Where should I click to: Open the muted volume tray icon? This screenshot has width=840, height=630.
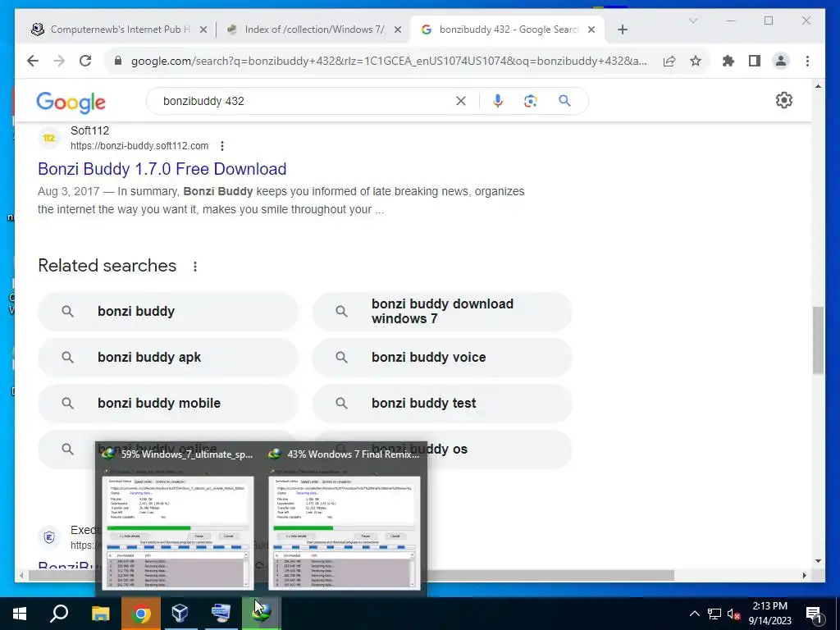coord(733,614)
